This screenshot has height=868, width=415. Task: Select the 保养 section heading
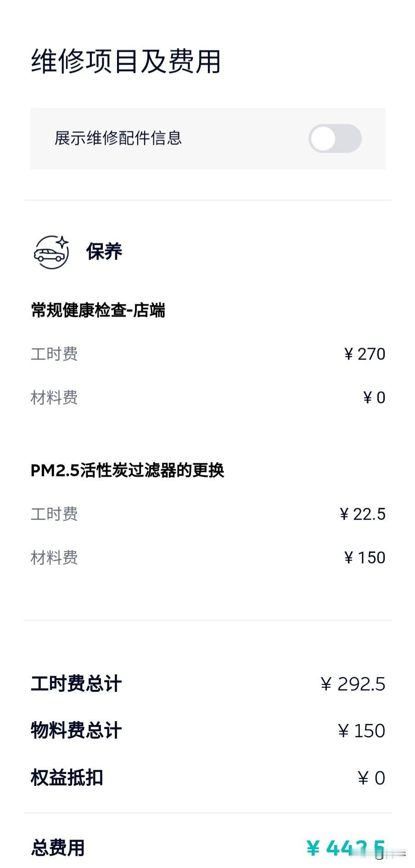(x=104, y=251)
